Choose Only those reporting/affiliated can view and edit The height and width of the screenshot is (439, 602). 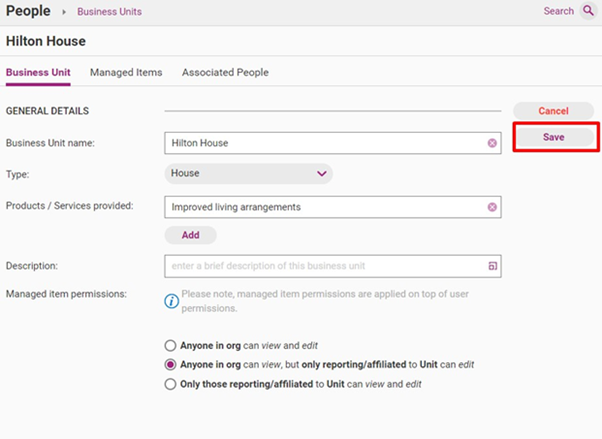[171, 383]
